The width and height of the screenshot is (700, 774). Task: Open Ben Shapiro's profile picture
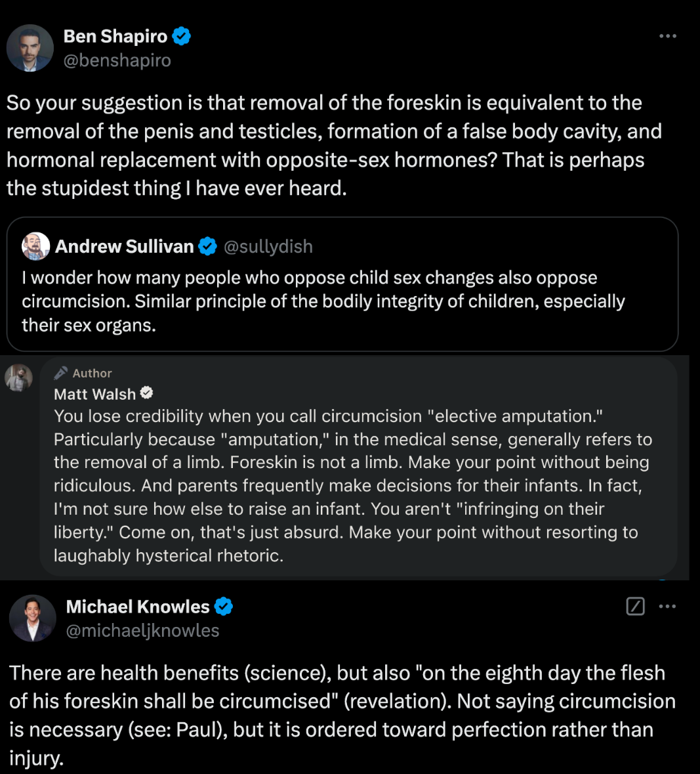click(x=30, y=48)
